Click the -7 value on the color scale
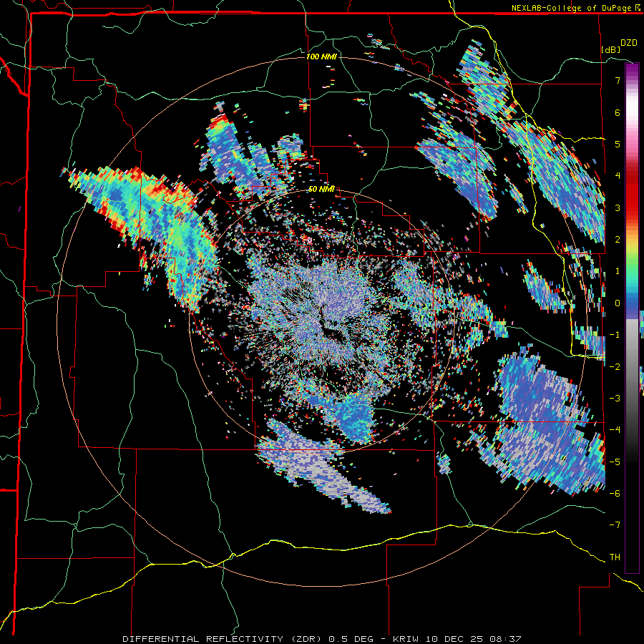Image resolution: width=644 pixels, height=644 pixels. pyautogui.click(x=615, y=525)
